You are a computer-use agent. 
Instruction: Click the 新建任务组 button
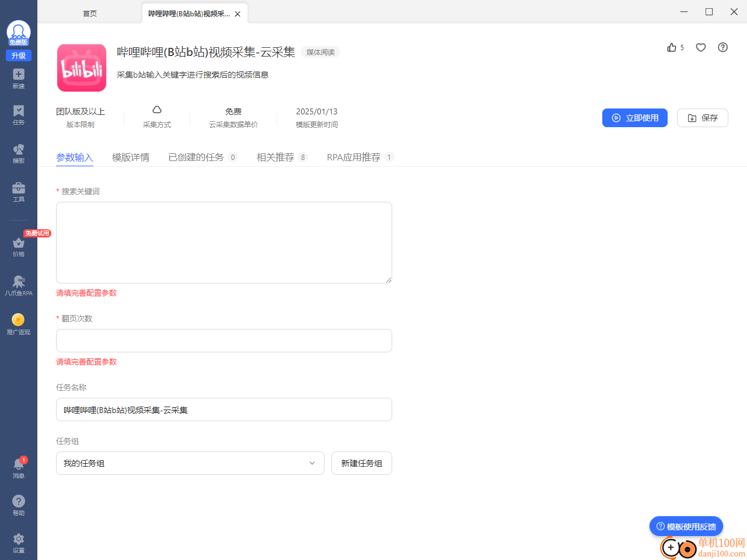tap(362, 463)
